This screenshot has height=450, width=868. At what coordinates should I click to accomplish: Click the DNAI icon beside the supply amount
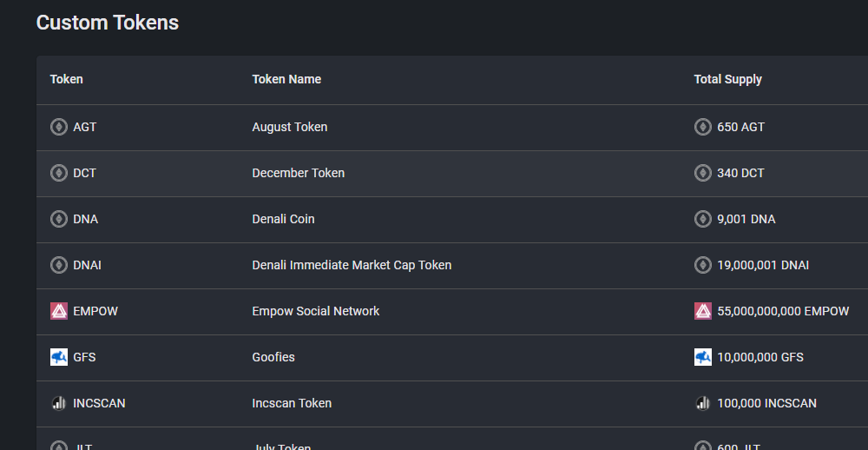click(x=703, y=265)
